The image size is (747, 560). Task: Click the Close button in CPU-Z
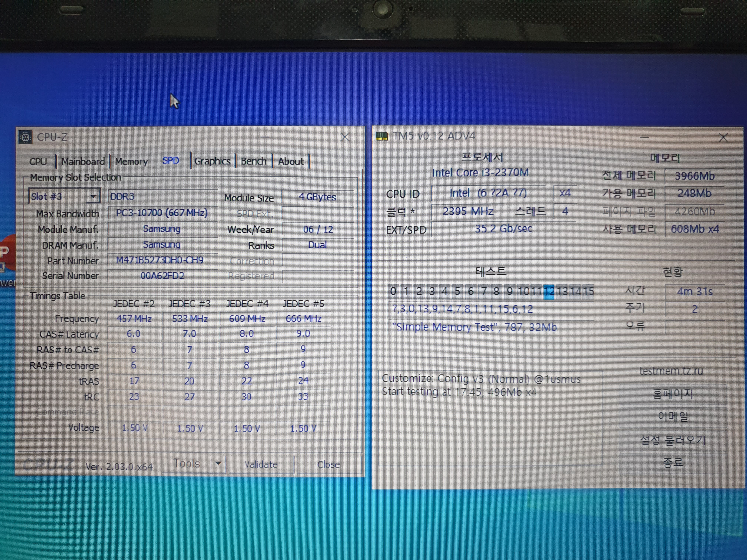tap(328, 464)
